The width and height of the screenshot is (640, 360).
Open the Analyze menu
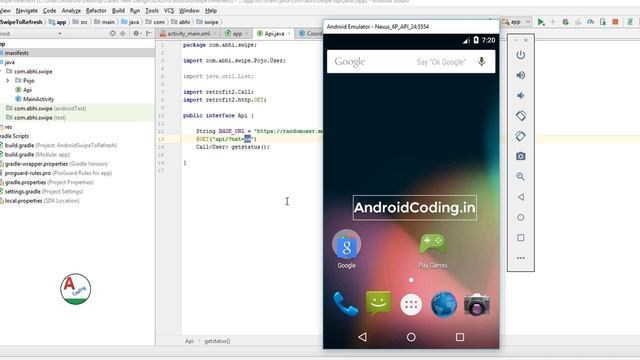coord(71,11)
